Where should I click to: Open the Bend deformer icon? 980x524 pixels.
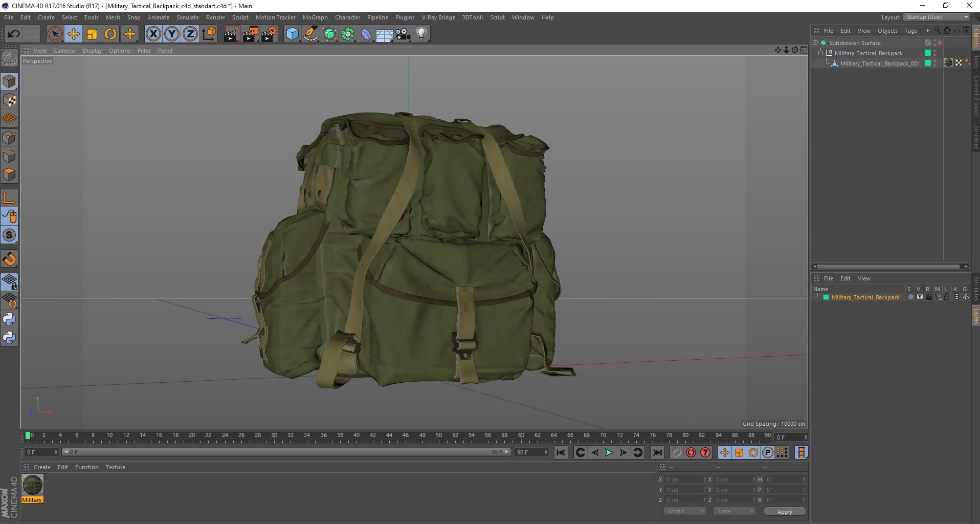(x=366, y=34)
